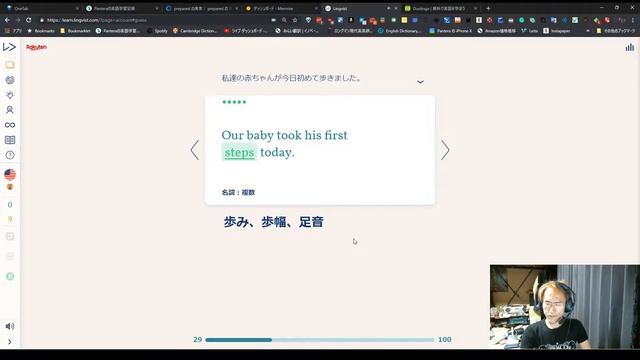640x360 pixels.
Task: Click the webcam video overlay
Action: pyautogui.click(x=565, y=307)
